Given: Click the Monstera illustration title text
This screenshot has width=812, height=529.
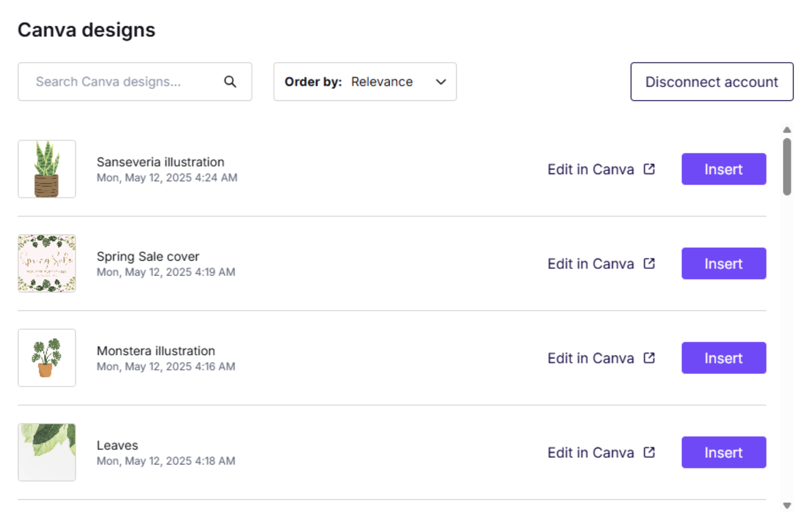Looking at the screenshot, I should pos(156,351).
